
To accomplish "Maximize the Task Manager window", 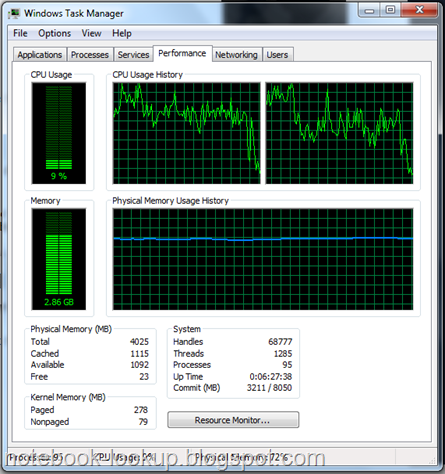I will click(x=390, y=10).
